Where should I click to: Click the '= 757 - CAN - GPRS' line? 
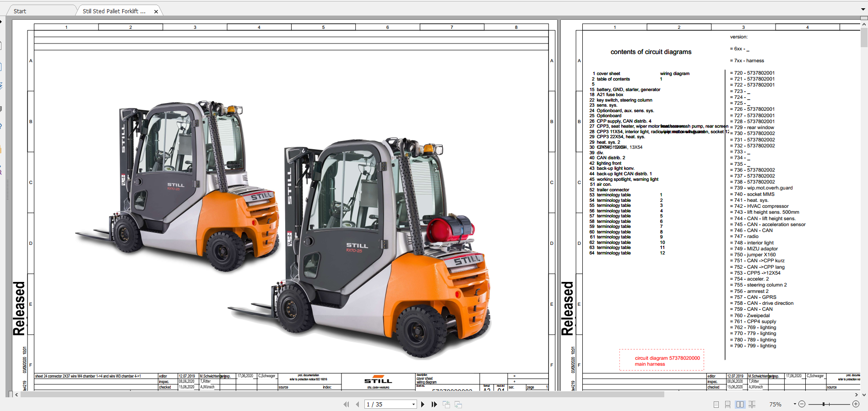coord(753,297)
